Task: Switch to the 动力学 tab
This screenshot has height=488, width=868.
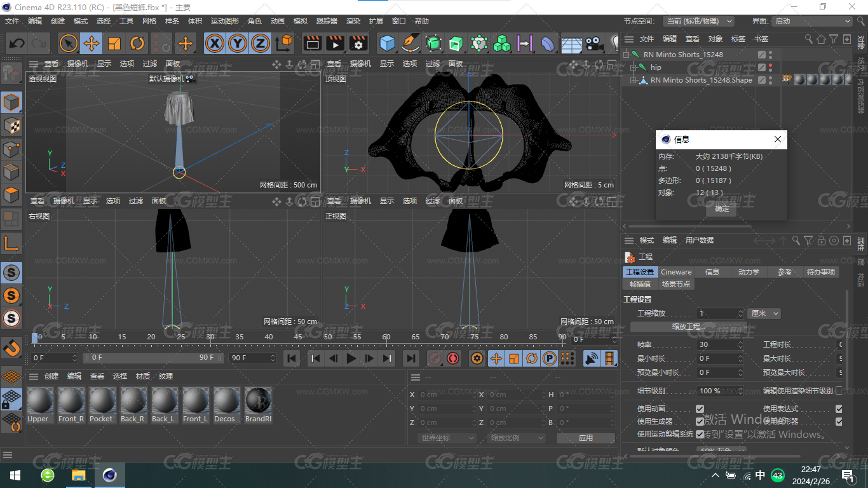Action: pos(749,272)
